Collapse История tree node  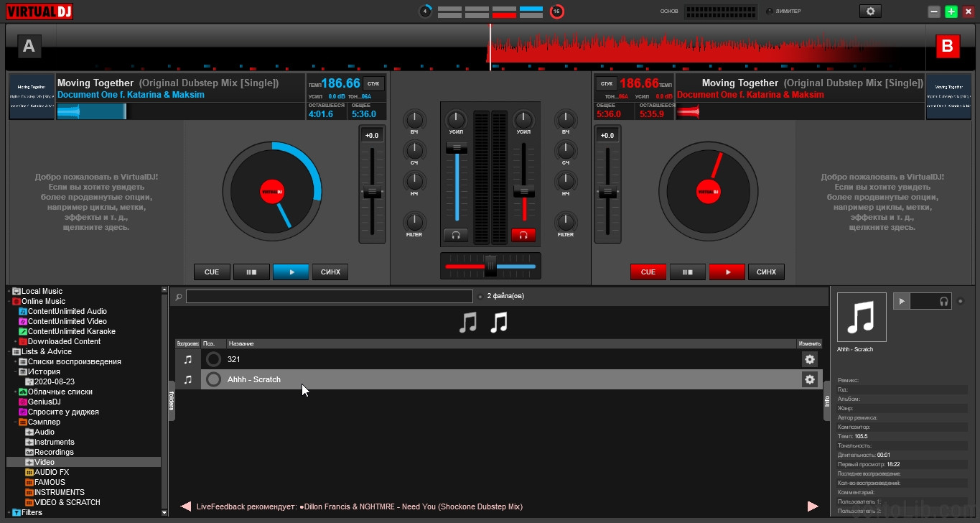click(15, 371)
